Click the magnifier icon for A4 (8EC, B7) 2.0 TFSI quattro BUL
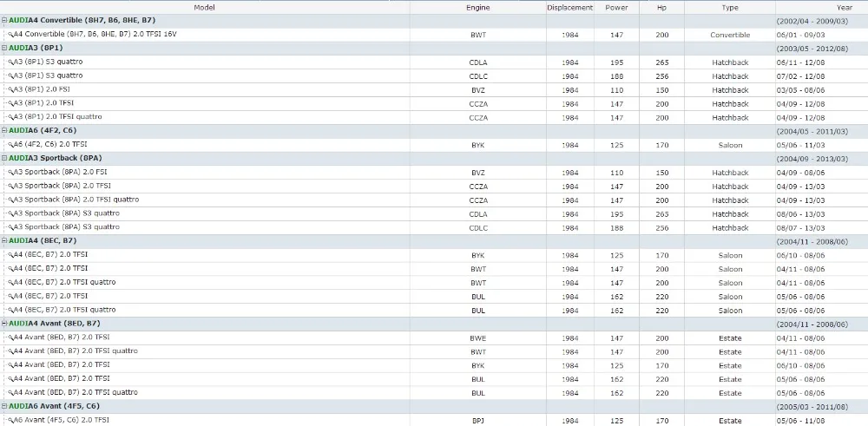The image size is (868, 426). click(x=10, y=311)
